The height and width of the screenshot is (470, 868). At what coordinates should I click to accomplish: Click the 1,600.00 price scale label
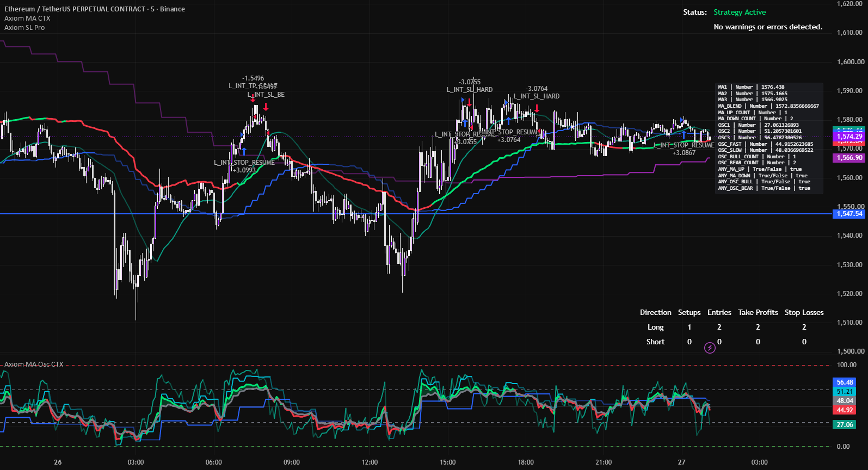(x=851, y=61)
